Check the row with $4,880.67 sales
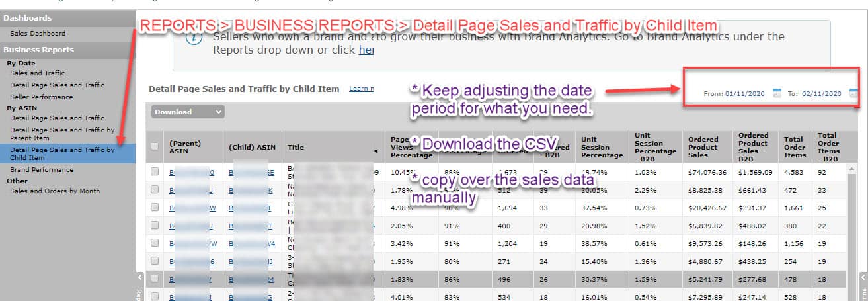This screenshot has height=301, width=868. tap(155, 261)
